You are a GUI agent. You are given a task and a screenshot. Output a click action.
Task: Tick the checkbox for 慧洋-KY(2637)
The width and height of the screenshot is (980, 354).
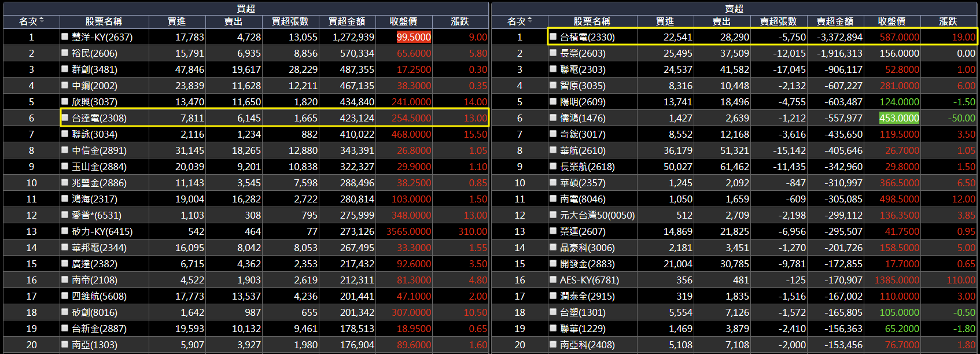pos(65,36)
